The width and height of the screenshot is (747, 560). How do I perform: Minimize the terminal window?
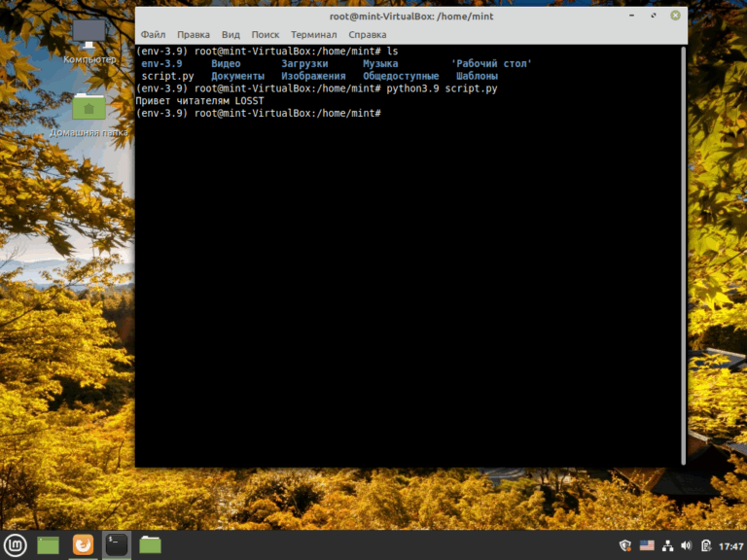(x=631, y=16)
